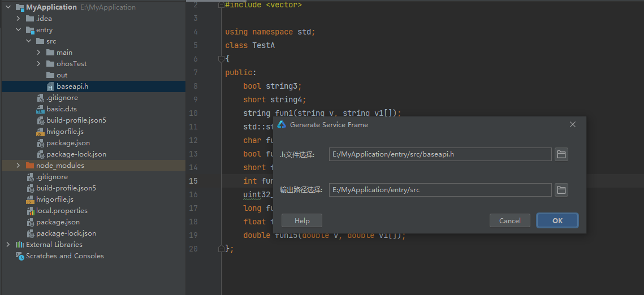644x295 pixels.
Task: Click 'bool string3;' on line 8
Action: [273, 86]
